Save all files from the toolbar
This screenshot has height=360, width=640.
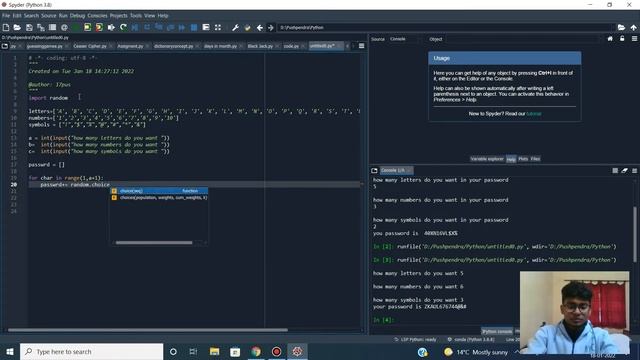[x=41, y=27]
